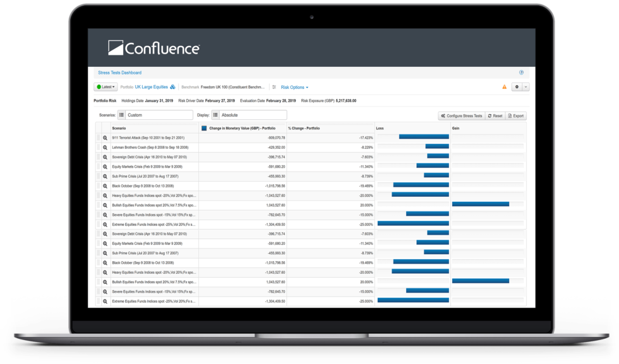Open the Latest version dropdown
Image resolution: width=619 pixels, height=364 pixels.
pyautogui.click(x=105, y=87)
